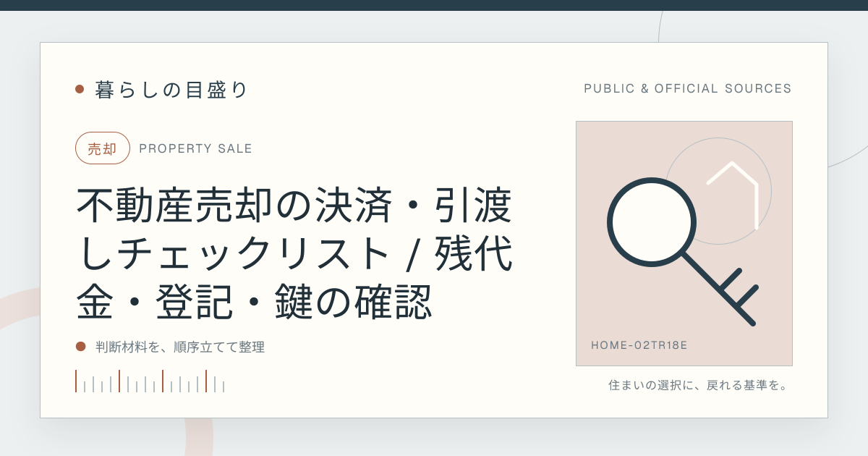Image resolution: width=868 pixels, height=456 pixels.
Task: Click the brown bullet before 判断材料を
Action: 81,347
